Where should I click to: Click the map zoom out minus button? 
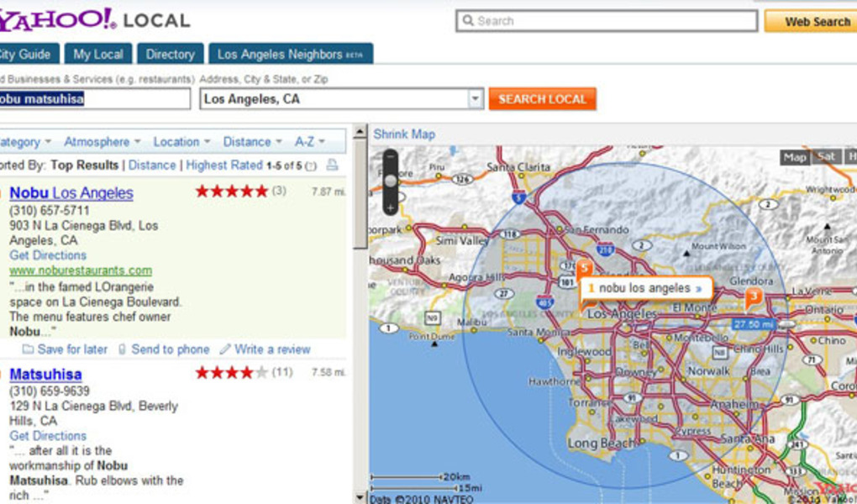click(x=390, y=156)
